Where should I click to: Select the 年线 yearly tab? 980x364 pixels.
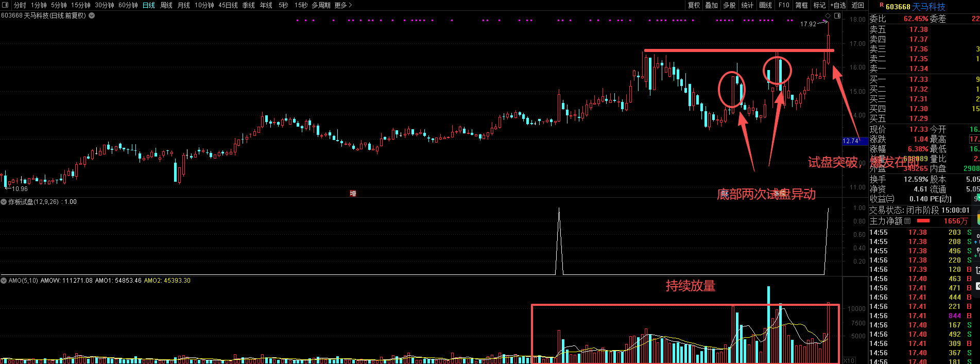tap(266, 5)
